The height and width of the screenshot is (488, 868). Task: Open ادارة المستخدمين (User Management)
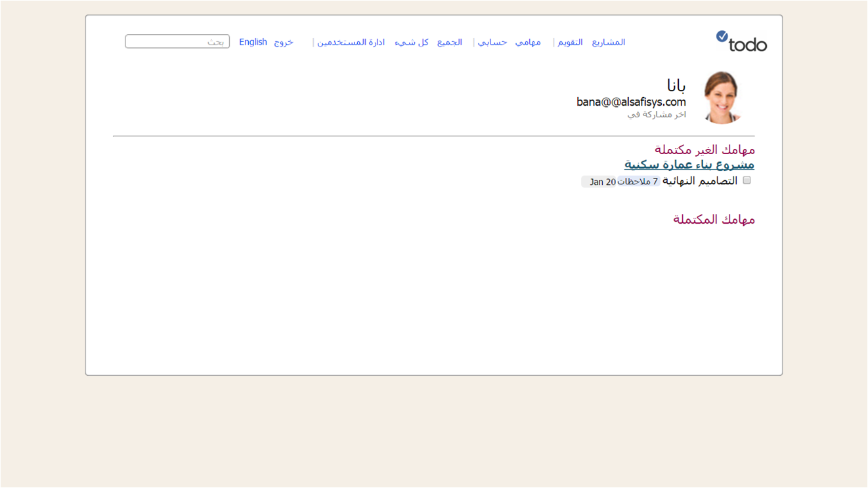(x=351, y=42)
